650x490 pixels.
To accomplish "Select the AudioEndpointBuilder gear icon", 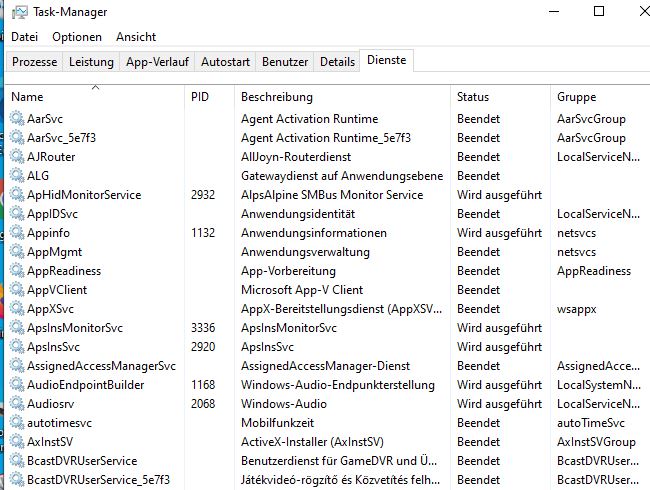I will (17, 385).
